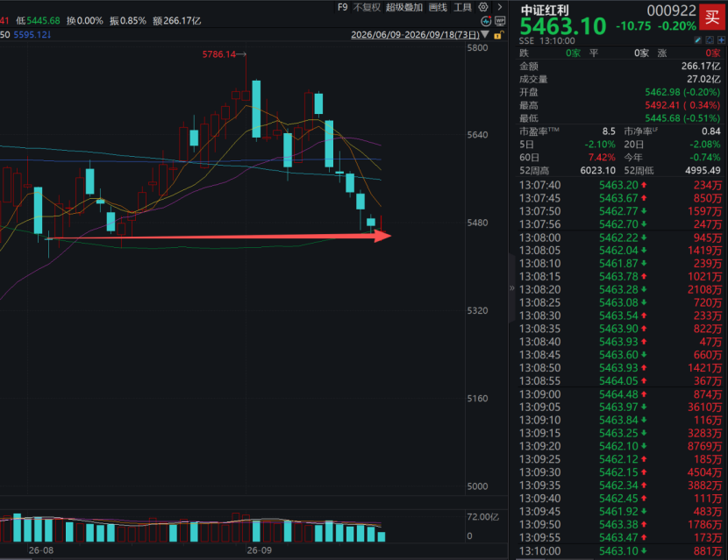Click the latest price 5463.10
The width and height of the screenshot is (728, 560).
click(563, 26)
